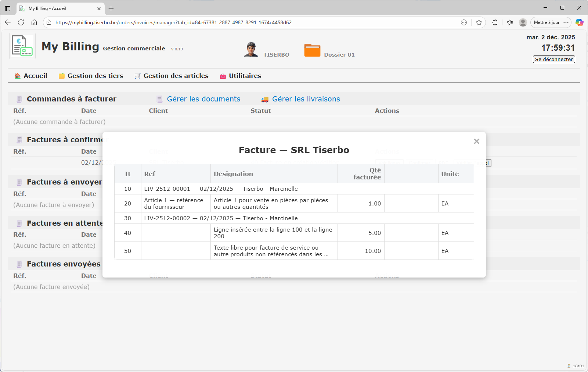Close the Facture SRL Tiserbo popup
This screenshot has height=372, width=588.
[x=476, y=142]
